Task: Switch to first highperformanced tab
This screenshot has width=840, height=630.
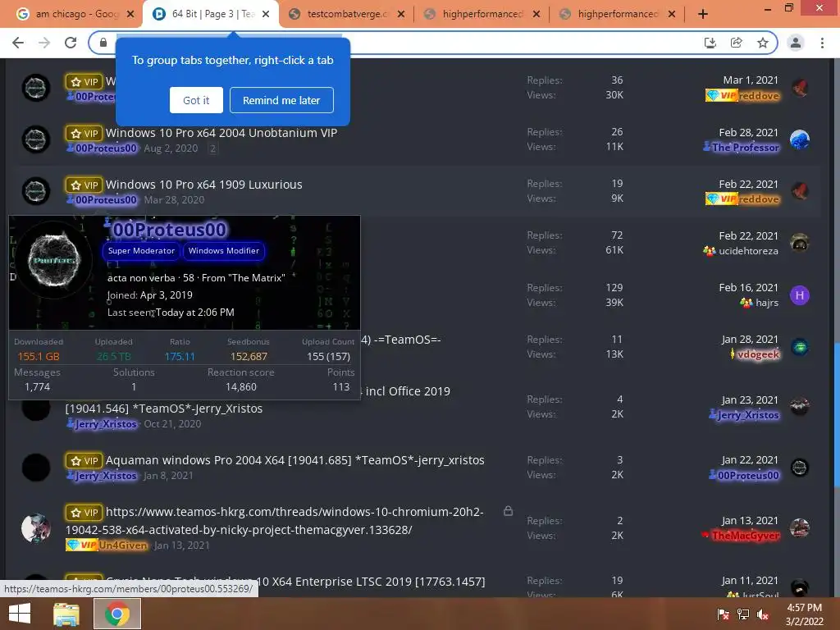Action: pos(482,14)
